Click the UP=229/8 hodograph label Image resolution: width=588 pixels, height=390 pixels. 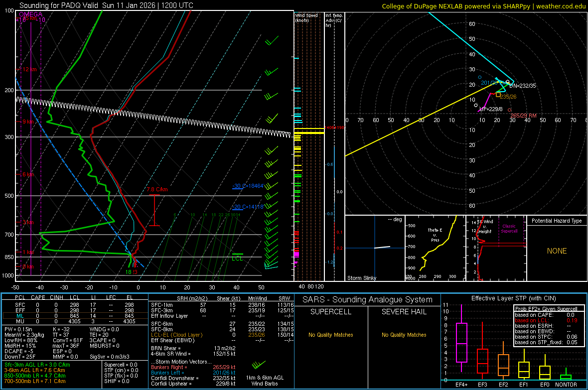tap(491, 109)
